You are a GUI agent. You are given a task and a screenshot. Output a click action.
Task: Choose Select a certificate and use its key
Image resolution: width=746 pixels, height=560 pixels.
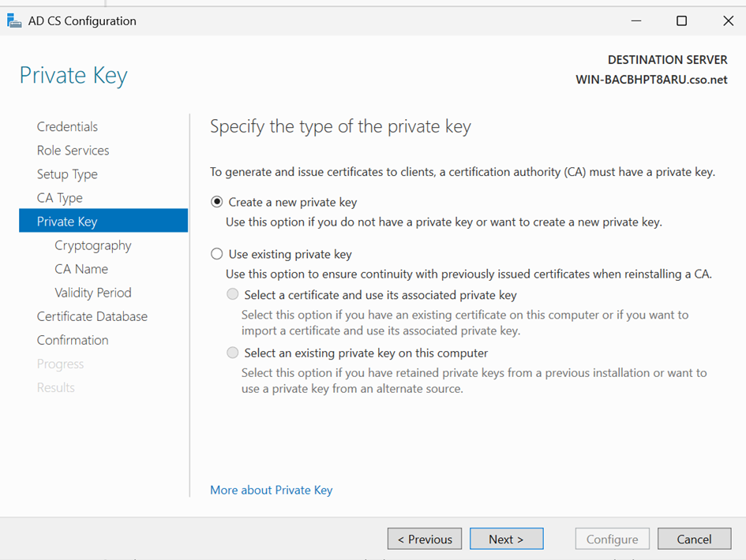(232, 295)
